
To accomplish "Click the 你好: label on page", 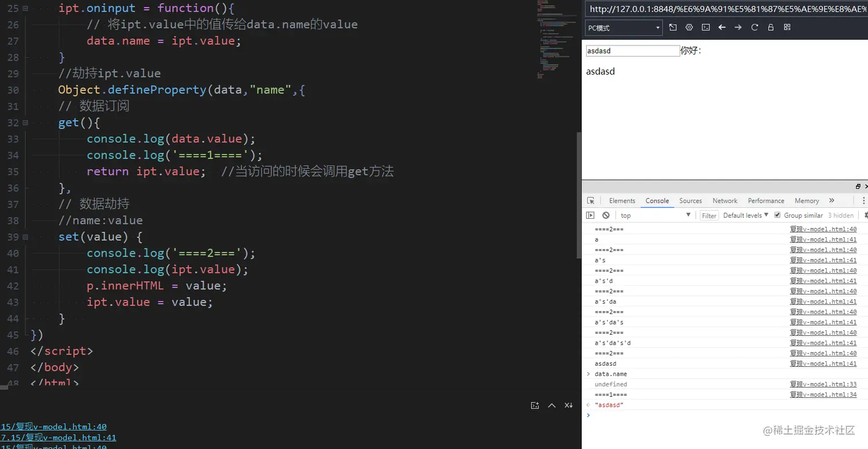I will pos(691,51).
